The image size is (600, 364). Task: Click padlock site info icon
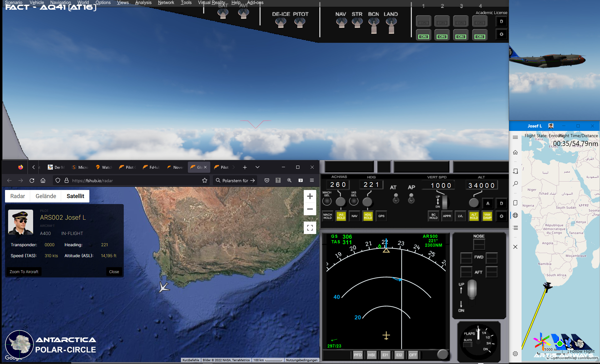click(66, 181)
